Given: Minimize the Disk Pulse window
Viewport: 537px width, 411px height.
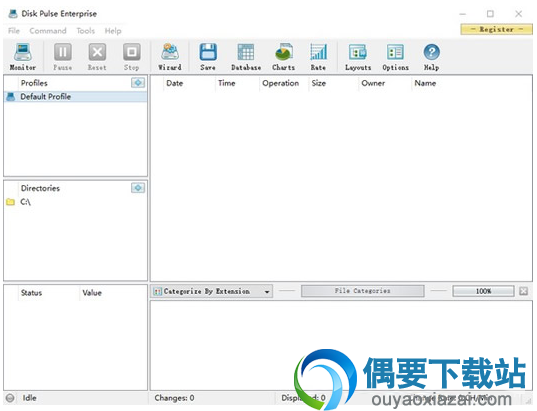Looking at the screenshot, I should pyautogui.click(x=463, y=14).
